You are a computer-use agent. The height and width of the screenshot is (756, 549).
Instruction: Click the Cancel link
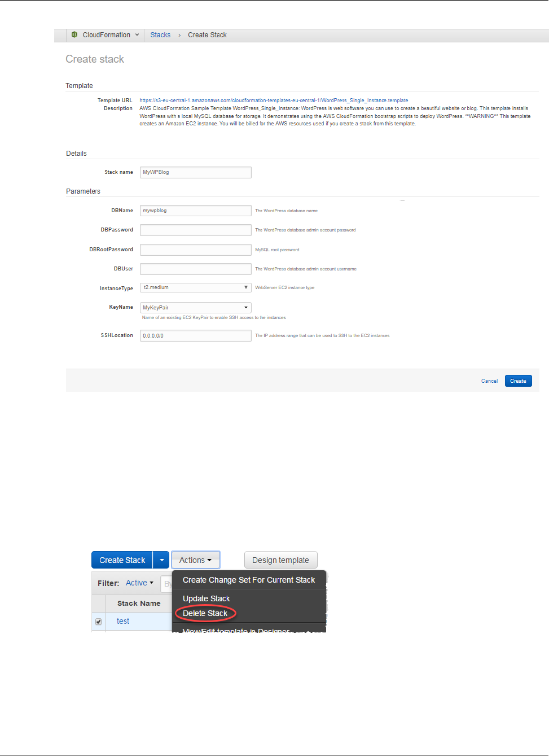(489, 381)
